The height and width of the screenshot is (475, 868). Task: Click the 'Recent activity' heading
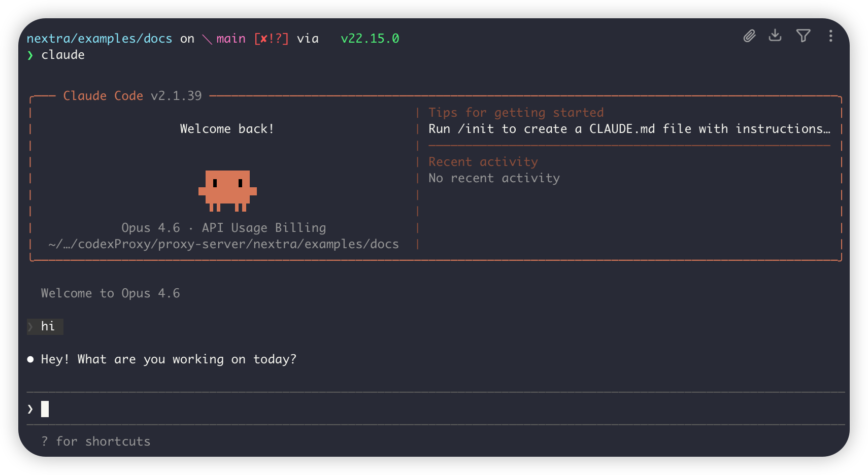tap(483, 162)
